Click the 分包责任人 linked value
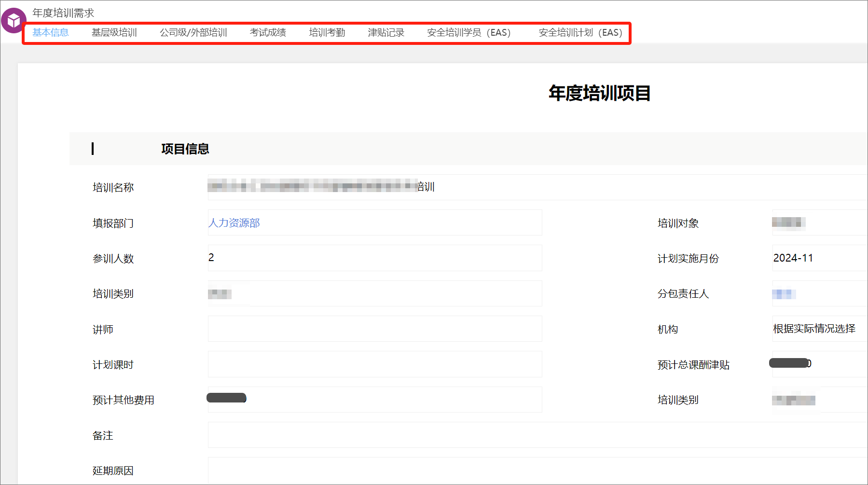868x485 pixels. pos(784,294)
